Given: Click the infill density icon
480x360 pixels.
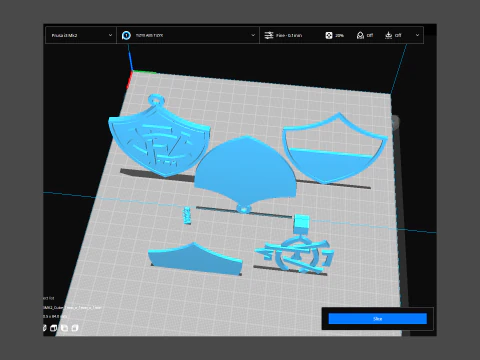Looking at the screenshot, I should click(x=329, y=35).
